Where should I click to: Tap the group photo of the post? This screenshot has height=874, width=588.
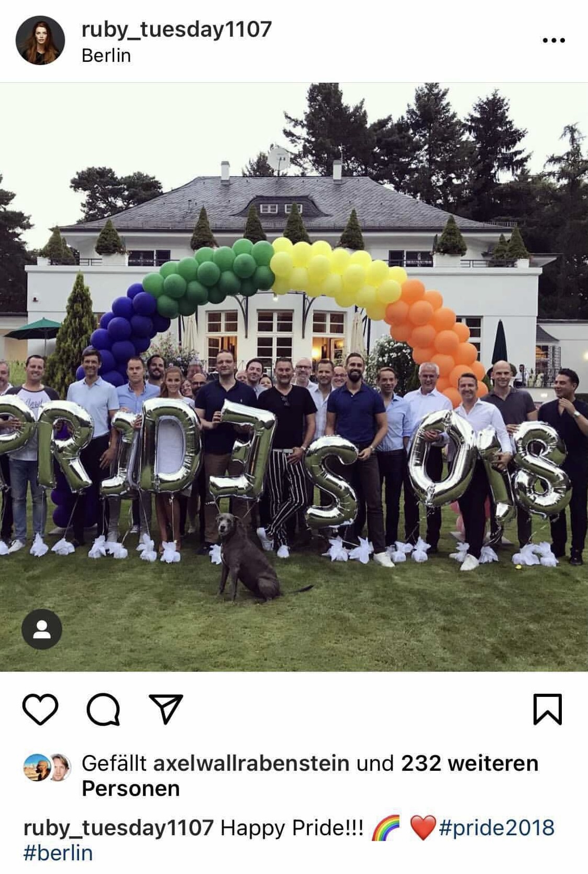[294, 377]
